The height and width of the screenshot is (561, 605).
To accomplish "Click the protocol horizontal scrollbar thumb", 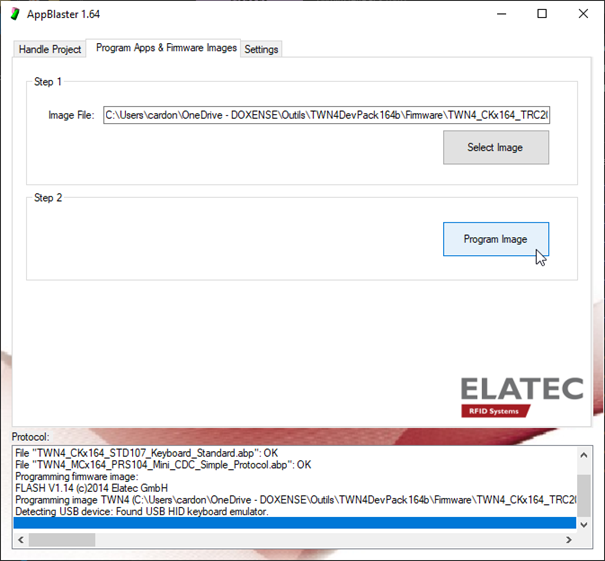I will click(62, 540).
